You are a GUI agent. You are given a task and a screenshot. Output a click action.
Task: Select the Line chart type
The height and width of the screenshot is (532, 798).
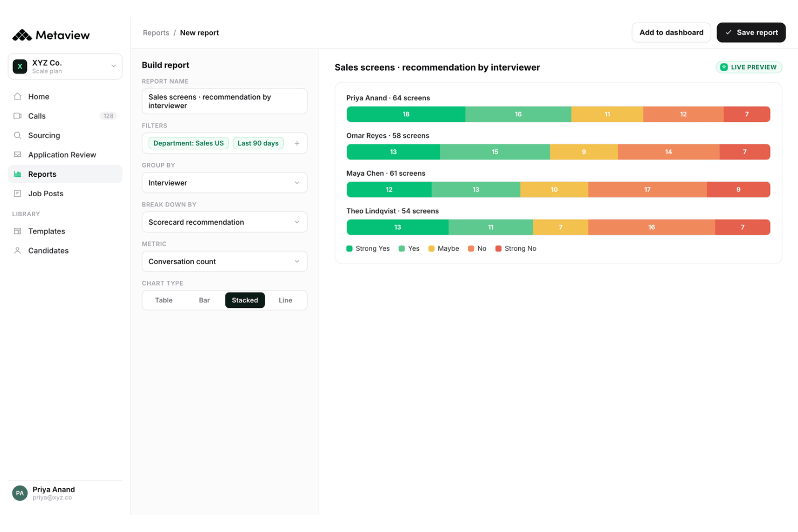pyautogui.click(x=286, y=300)
